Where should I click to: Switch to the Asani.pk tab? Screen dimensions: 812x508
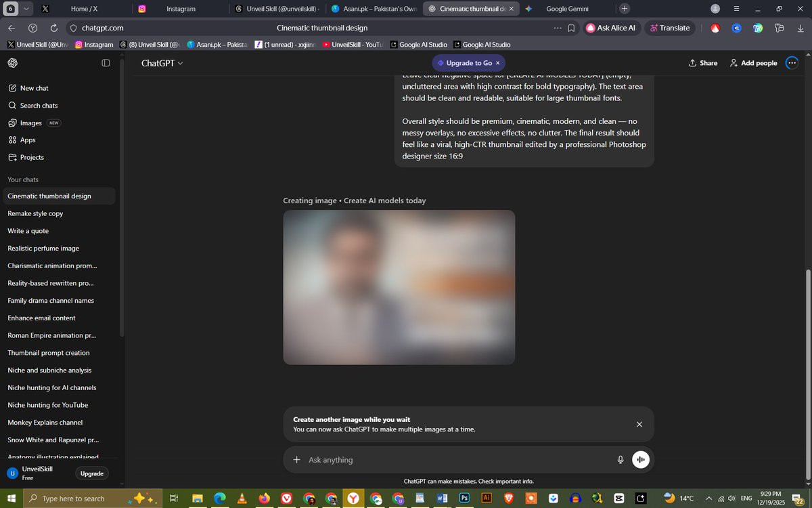pyautogui.click(x=374, y=9)
